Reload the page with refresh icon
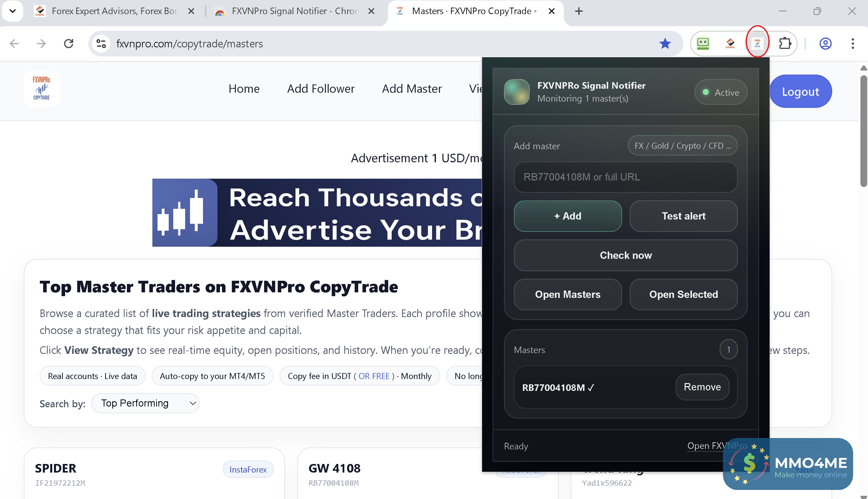 pos(69,44)
